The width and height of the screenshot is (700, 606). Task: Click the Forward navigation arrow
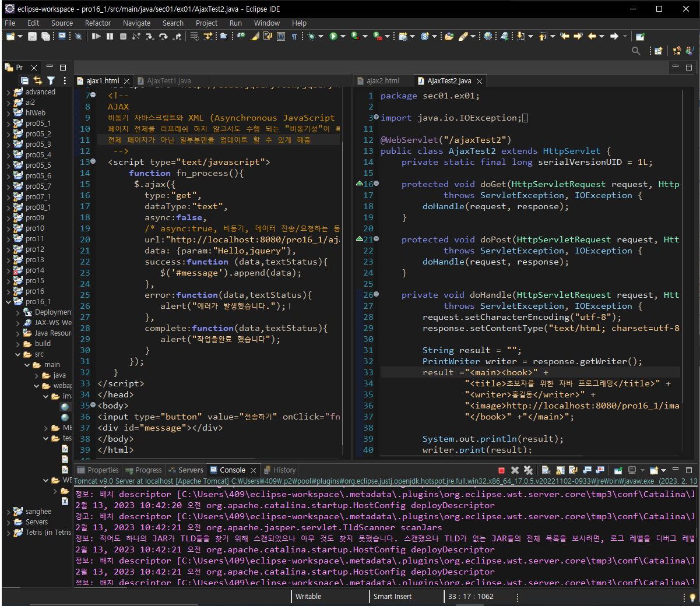coord(614,36)
